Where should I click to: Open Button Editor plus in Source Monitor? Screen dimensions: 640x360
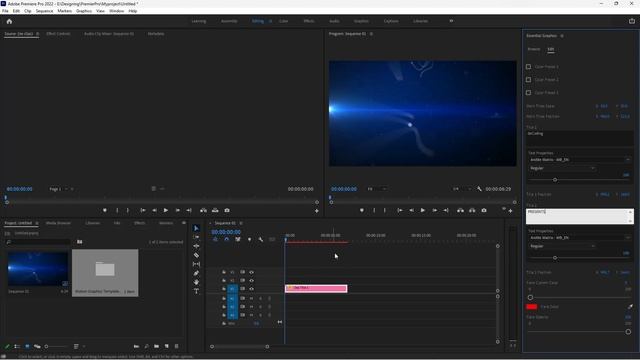point(316,211)
